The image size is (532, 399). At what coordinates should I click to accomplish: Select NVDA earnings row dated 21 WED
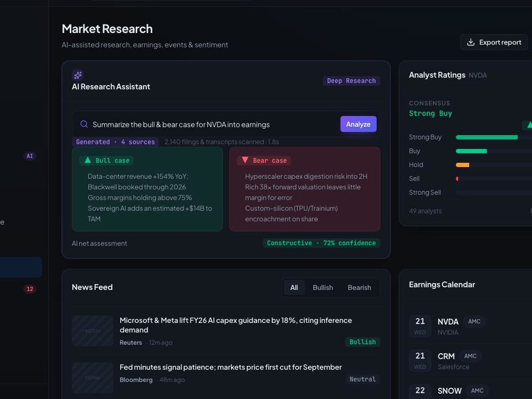470,326
